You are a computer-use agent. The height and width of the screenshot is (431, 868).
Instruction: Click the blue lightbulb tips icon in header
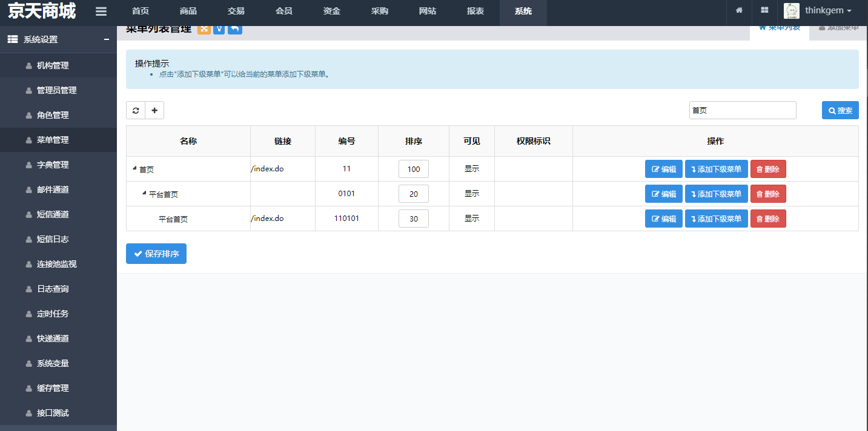(x=219, y=28)
